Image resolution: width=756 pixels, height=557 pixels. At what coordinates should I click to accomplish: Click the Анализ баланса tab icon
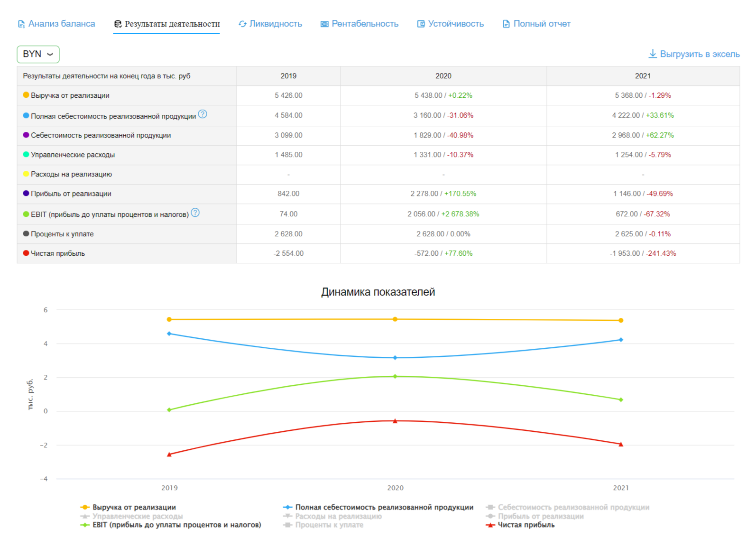(x=21, y=24)
